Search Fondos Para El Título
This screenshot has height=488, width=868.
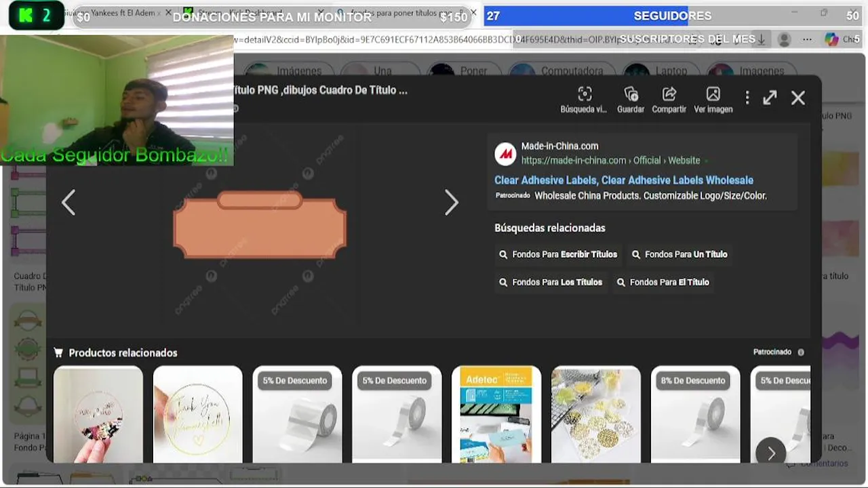pos(663,282)
